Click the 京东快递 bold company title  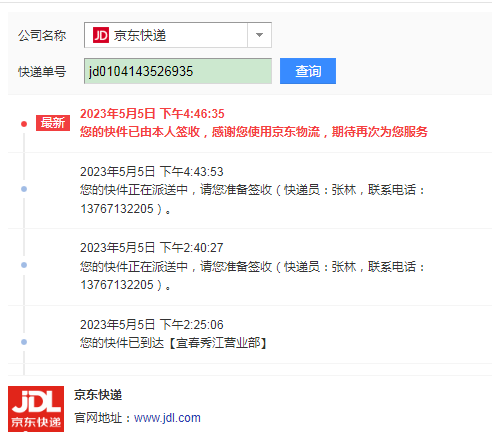pos(98,395)
